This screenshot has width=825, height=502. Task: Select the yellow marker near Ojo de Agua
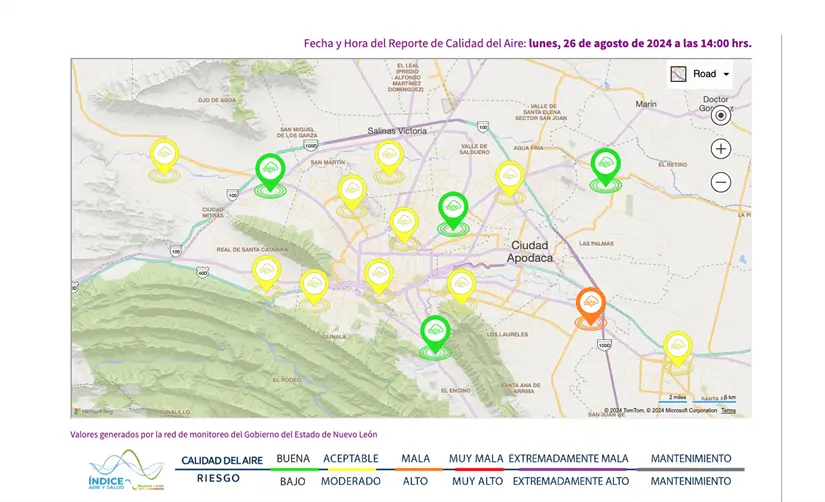164,155
